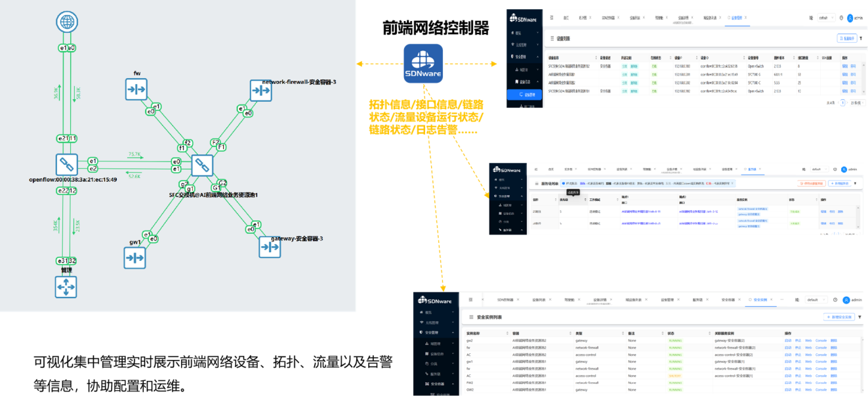
Task: Switch to 服务链 tab in bottom window
Action: click(697, 299)
